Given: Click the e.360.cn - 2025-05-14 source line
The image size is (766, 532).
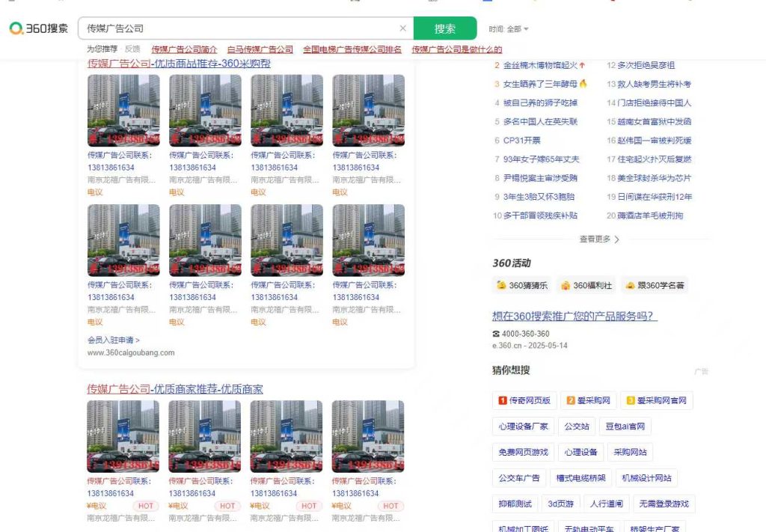Looking at the screenshot, I should pos(530,346).
